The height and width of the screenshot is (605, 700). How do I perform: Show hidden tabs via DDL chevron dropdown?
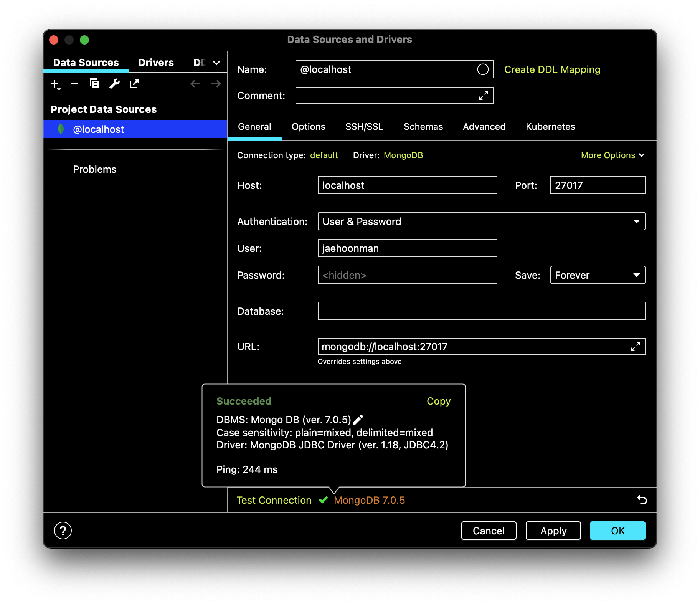(x=216, y=63)
